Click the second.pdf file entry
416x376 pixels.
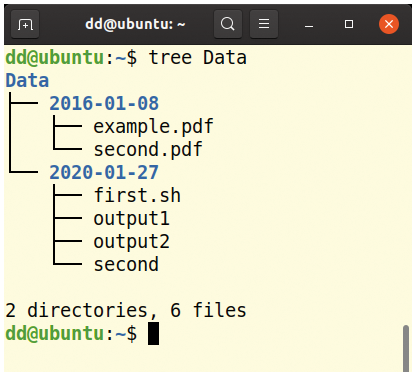pos(148,150)
